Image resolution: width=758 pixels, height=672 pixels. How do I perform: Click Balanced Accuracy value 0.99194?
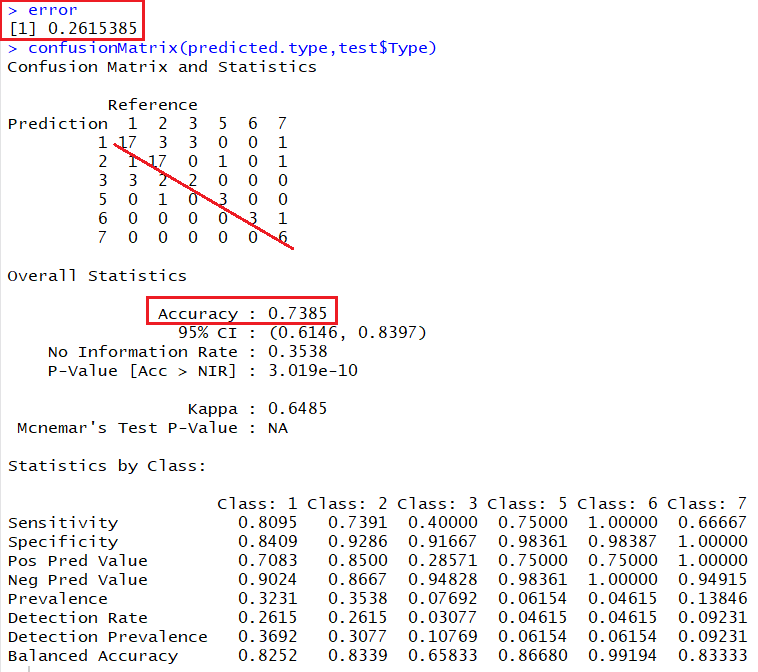point(623,656)
